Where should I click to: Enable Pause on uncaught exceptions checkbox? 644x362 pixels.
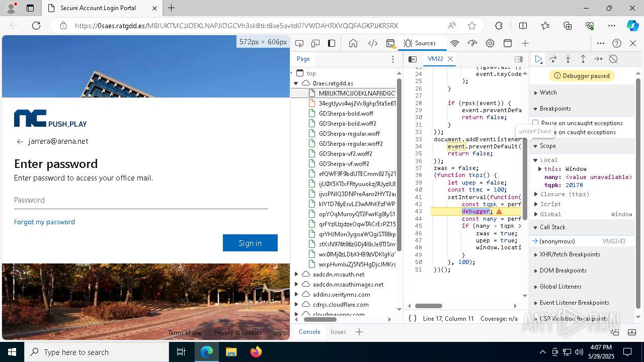click(x=535, y=123)
